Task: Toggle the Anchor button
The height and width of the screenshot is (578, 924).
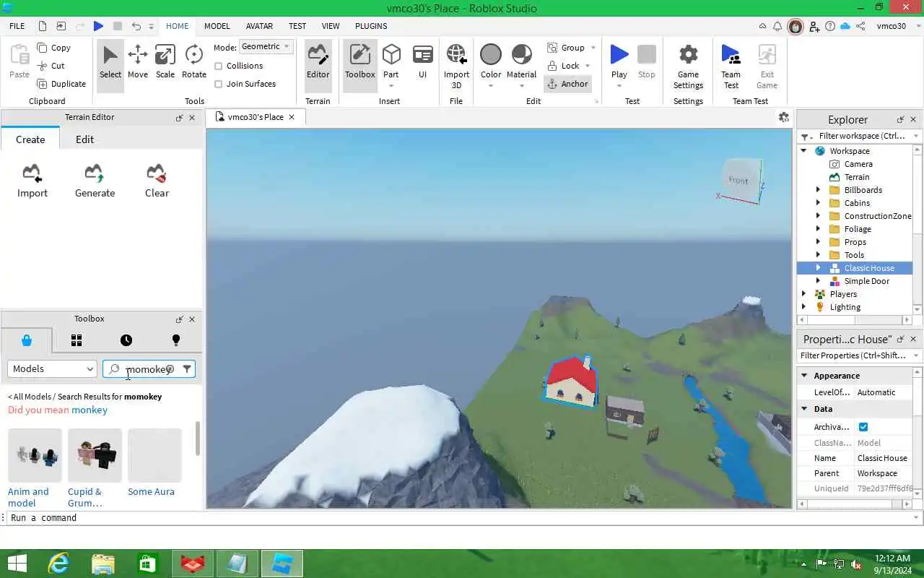Action: [x=567, y=84]
